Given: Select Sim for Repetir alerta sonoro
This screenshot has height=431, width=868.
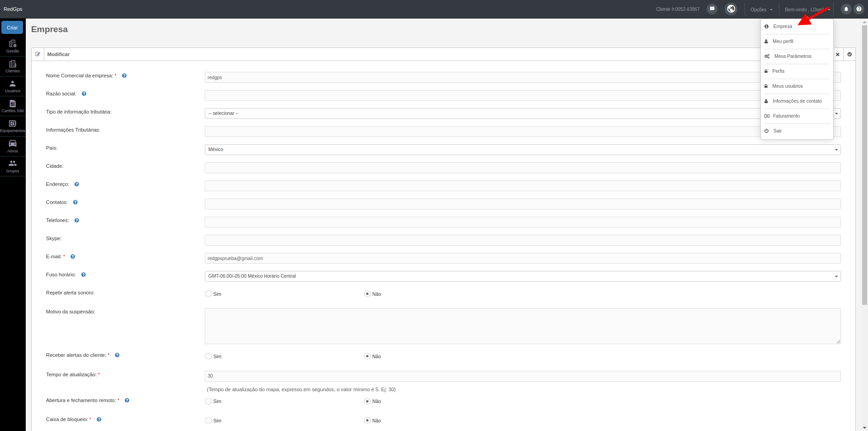Looking at the screenshot, I should [208, 294].
